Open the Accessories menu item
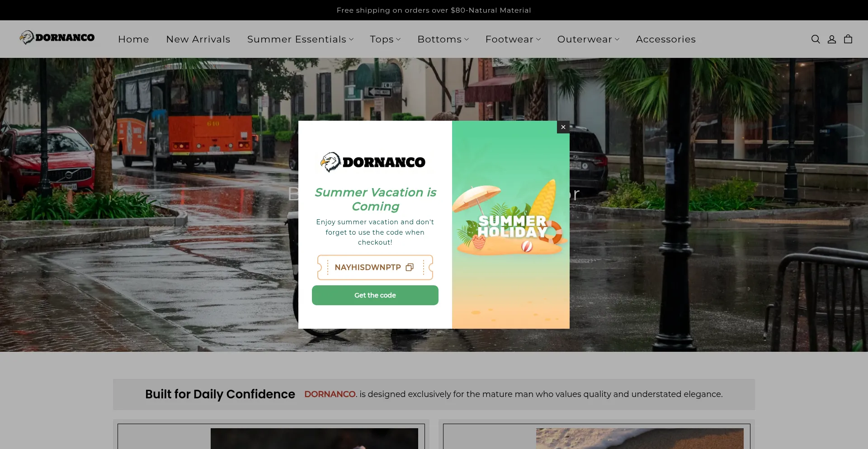The width and height of the screenshot is (868, 449). point(665,39)
